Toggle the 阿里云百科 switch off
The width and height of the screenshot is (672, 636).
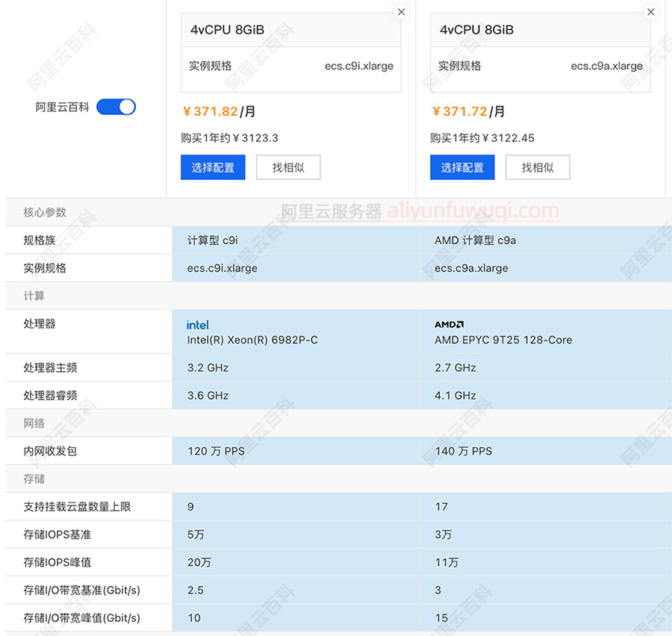pos(116,107)
